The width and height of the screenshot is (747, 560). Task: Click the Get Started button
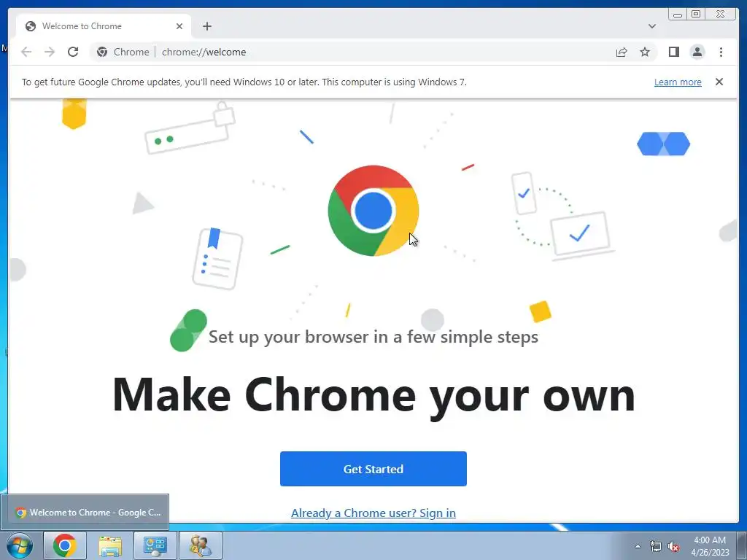tap(373, 469)
